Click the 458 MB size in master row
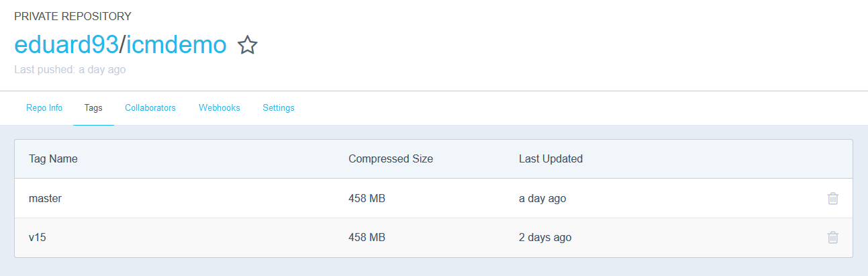 pyautogui.click(x=367, y=199)
